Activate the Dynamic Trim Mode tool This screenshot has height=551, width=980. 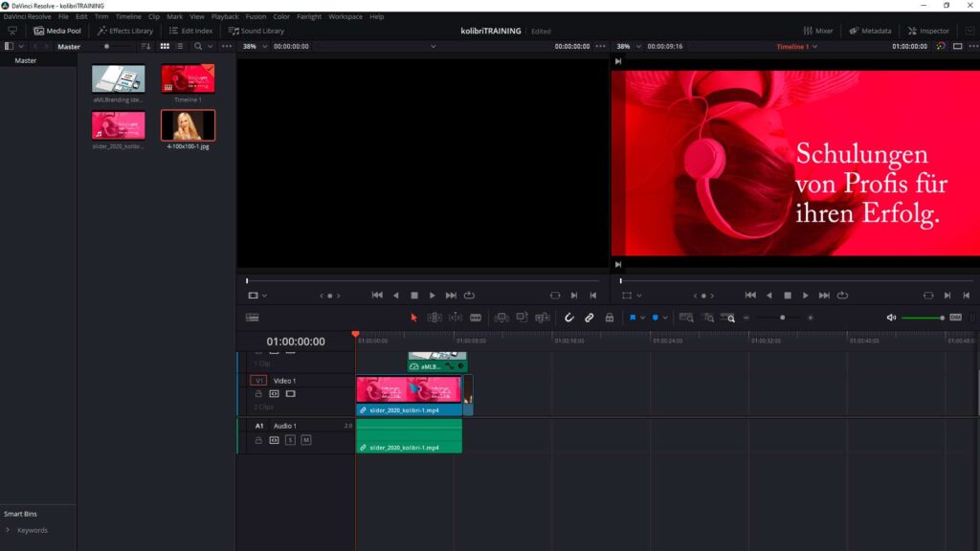[456, 318]
